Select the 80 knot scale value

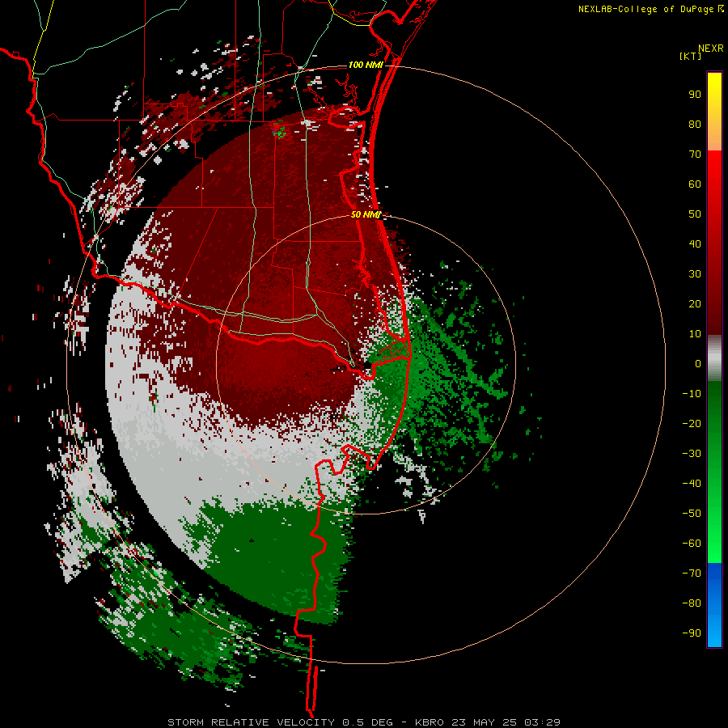[695, 125]
